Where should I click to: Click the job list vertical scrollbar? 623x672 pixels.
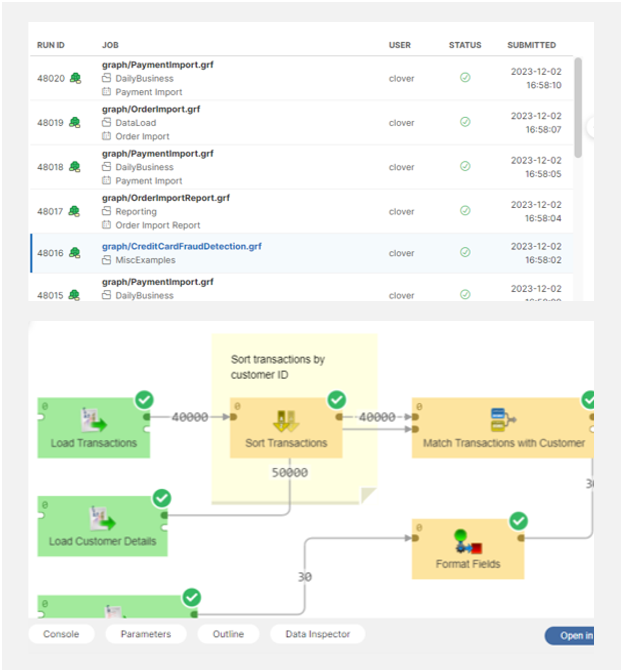tap(578, 108)
